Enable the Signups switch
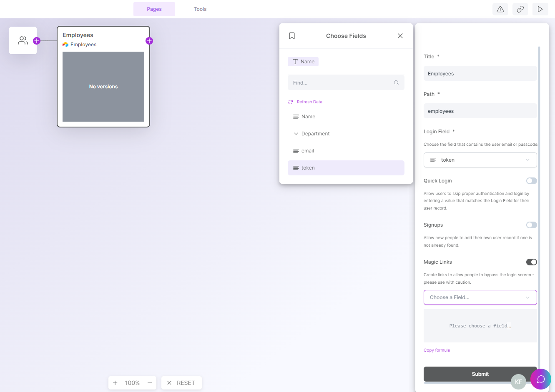Viewport: 555px width, 392px height. (532, 225)
